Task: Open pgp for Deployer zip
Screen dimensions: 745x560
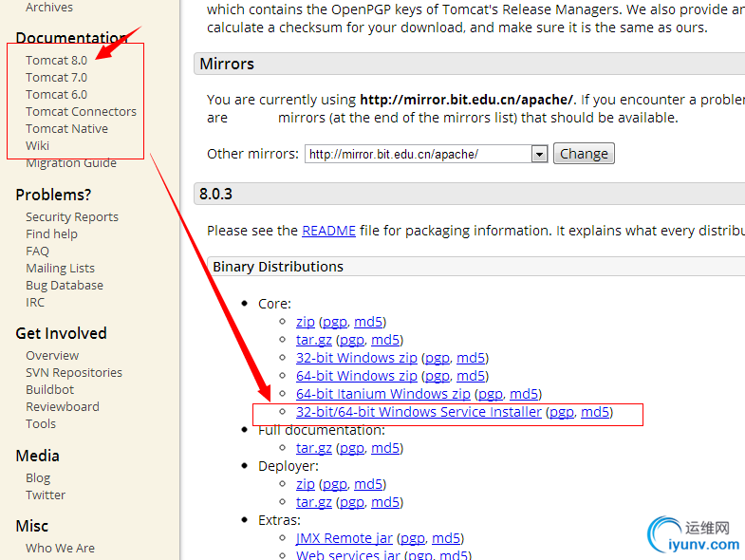Action: click(x=335, y=485)
